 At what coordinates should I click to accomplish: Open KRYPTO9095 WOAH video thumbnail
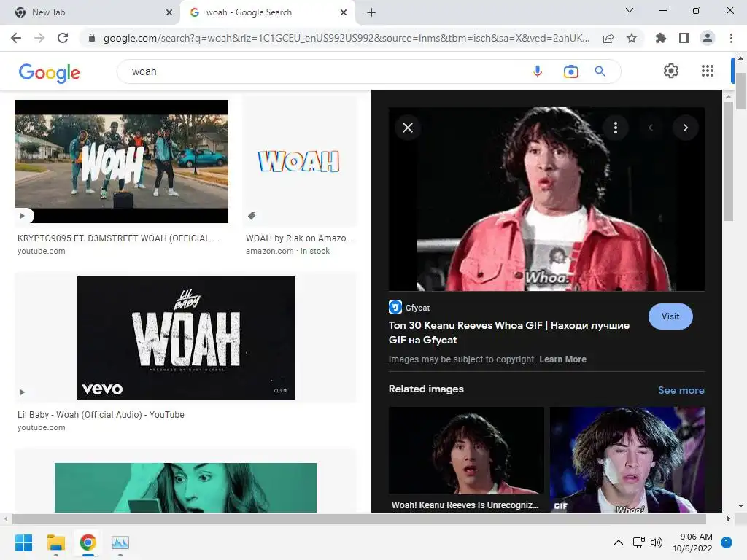coord(122,161)
